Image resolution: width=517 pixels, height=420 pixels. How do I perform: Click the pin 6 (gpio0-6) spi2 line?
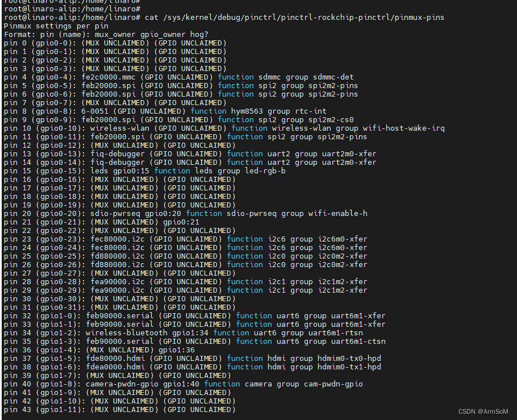coord(181,94)
